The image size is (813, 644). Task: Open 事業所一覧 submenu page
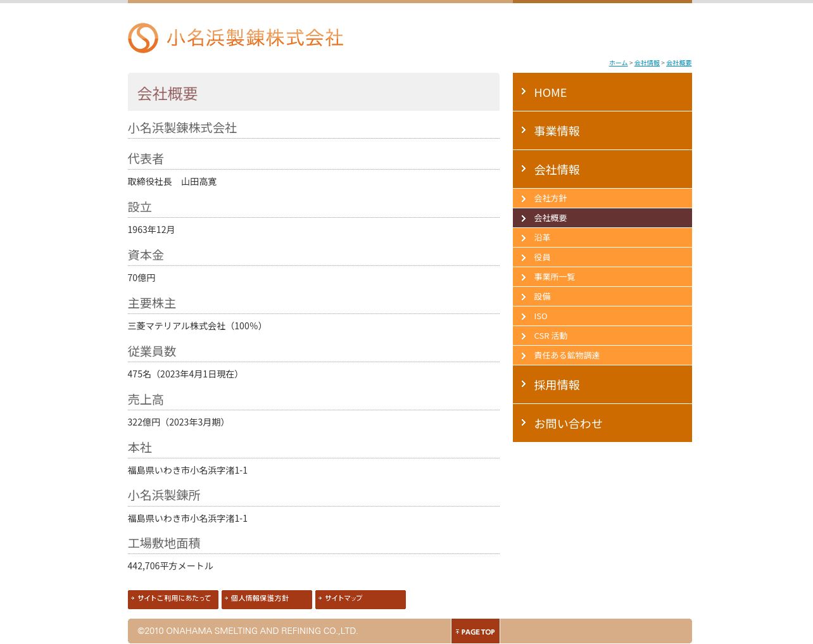point(602,277)
